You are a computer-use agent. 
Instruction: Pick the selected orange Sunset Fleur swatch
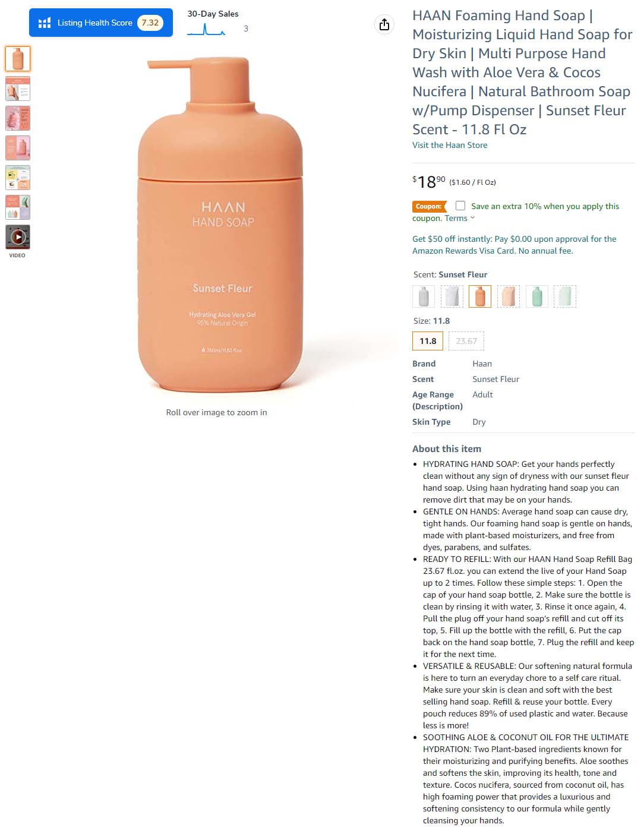(x=480, y=296)
